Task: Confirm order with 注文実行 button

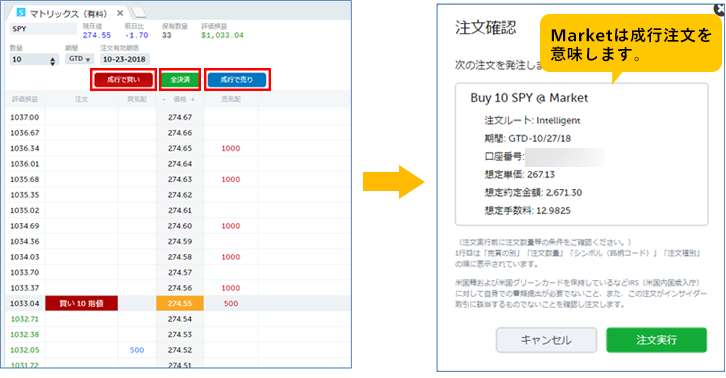Action: (656, 340)
